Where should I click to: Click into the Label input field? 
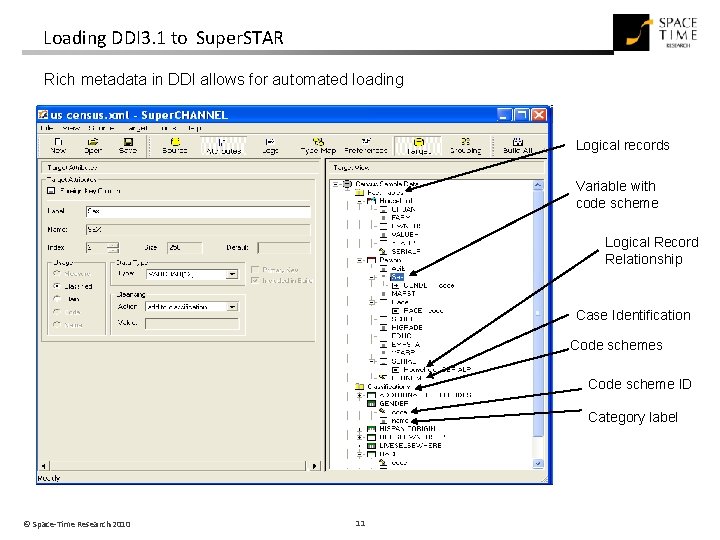(x=198, y=211)
